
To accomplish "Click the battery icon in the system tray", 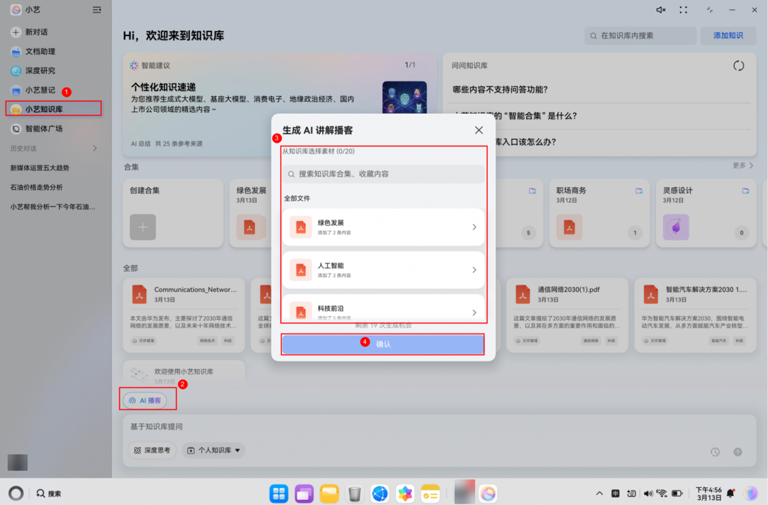I will point(677,493).
